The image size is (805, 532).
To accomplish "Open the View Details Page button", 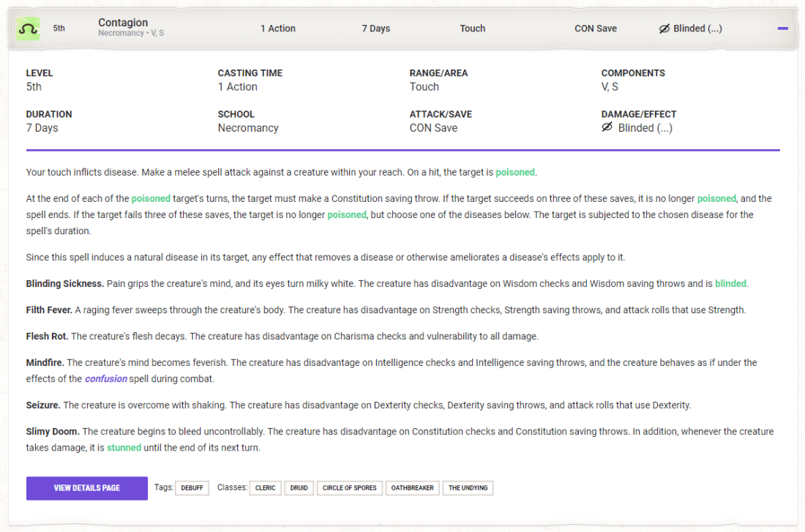I will coord(86,488).
